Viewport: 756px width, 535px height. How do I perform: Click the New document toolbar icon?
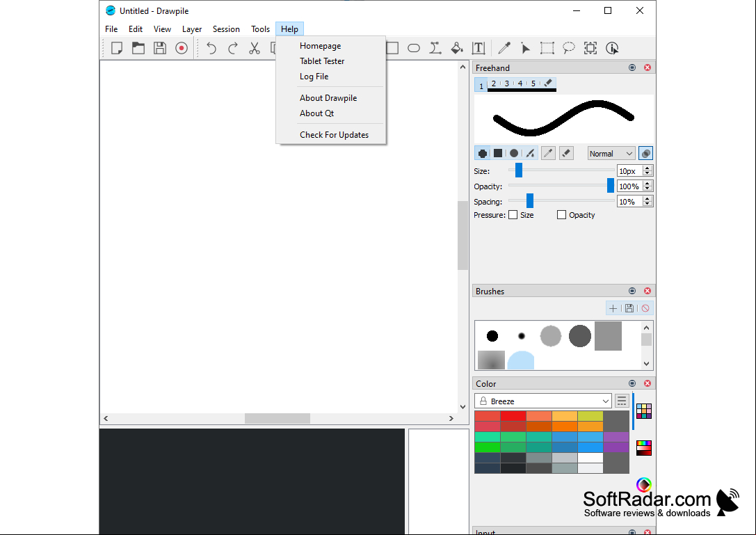(x=117, y=48)
